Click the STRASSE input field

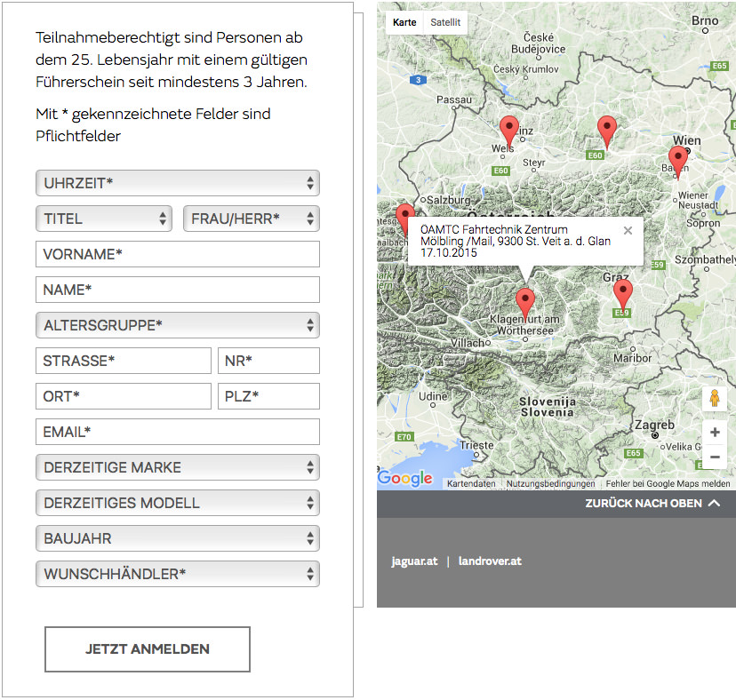point(124,361)
